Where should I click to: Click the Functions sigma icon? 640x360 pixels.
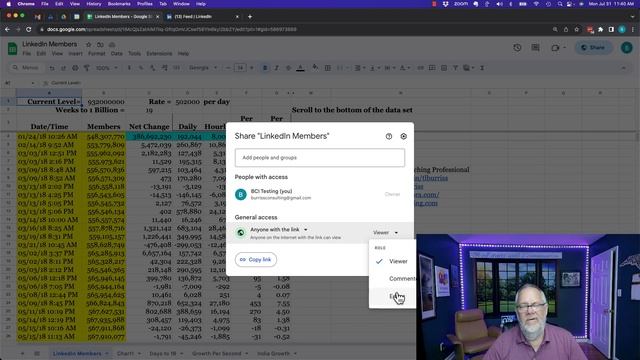(x=482, y=68)
